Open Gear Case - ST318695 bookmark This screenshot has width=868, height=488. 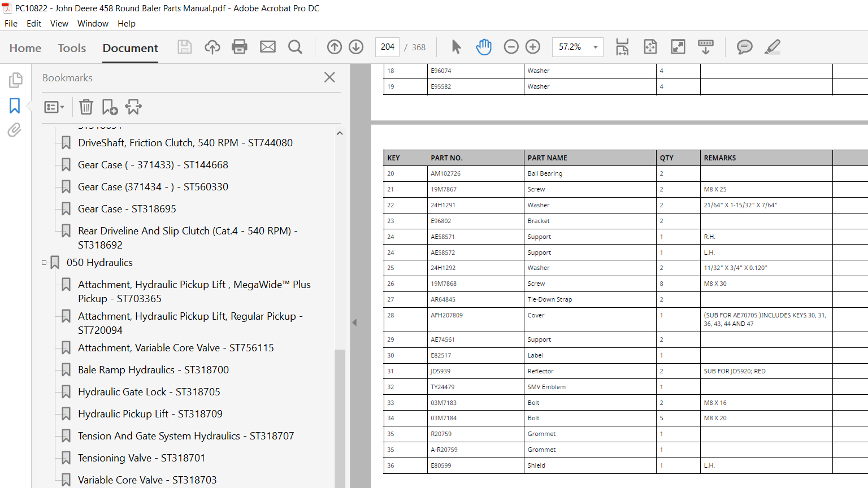pos(127,209)
